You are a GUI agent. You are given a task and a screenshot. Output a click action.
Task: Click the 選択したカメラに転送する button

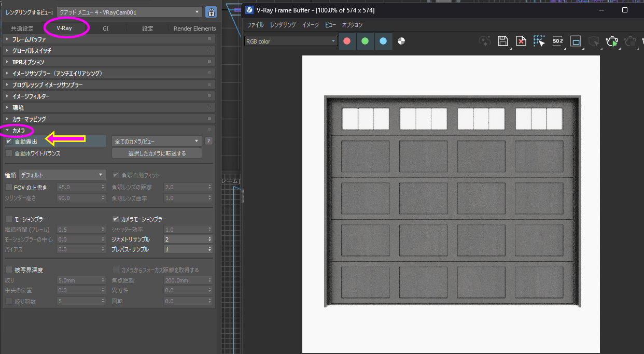(x=157, y=153)
